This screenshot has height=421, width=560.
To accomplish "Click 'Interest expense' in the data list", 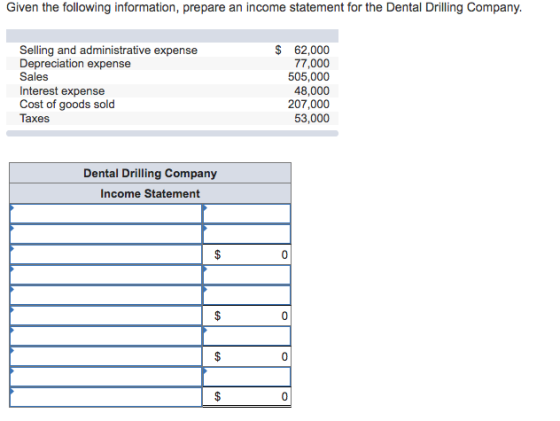I will [62, 91].
